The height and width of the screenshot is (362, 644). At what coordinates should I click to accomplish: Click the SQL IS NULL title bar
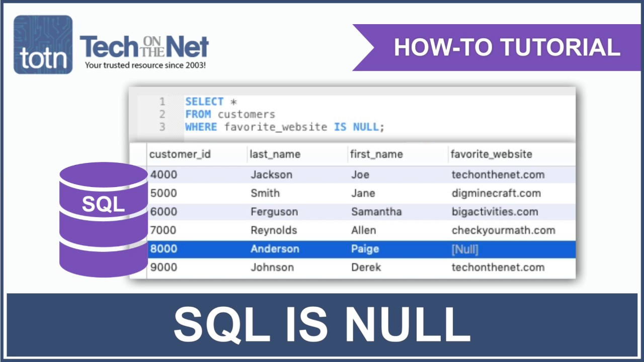click(322, 324)
